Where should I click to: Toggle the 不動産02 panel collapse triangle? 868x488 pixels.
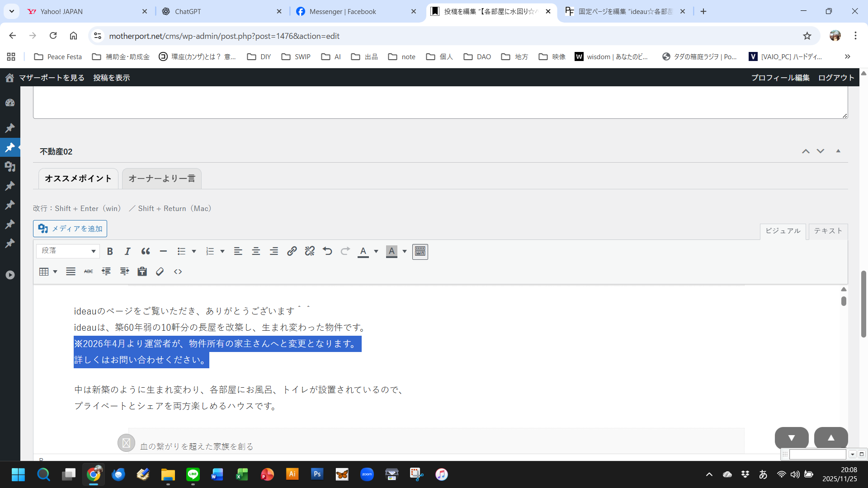838,151
